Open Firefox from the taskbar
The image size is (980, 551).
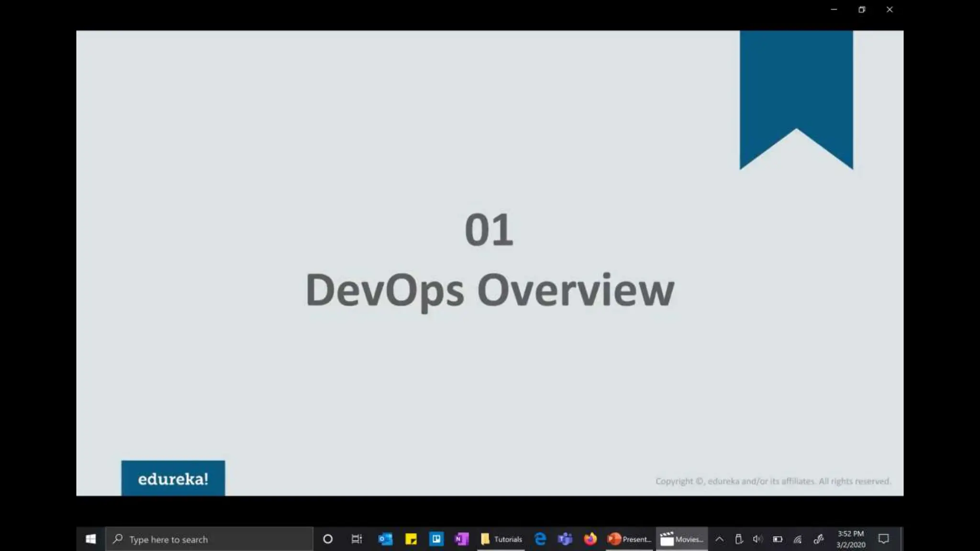590,539
